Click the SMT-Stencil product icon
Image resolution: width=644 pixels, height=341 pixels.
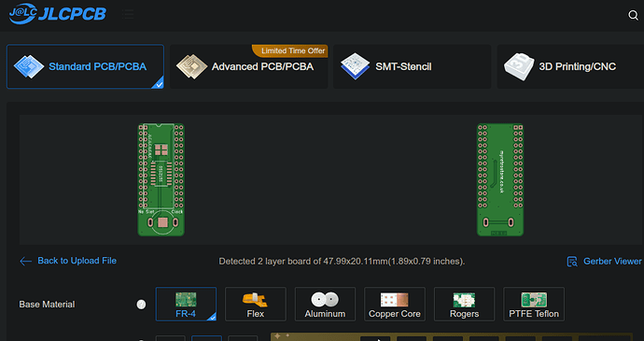[x=356, y=66]
